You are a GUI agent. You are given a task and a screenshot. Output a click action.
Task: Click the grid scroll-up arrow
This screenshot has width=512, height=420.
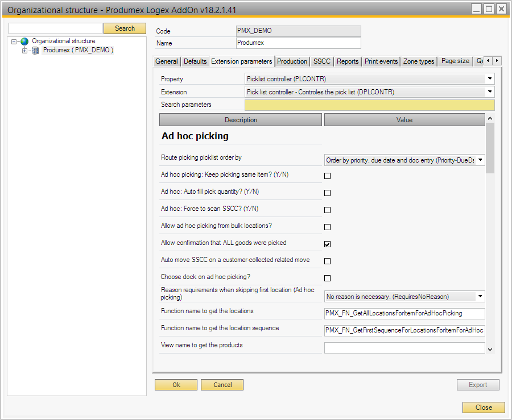[x=490, y=118]
